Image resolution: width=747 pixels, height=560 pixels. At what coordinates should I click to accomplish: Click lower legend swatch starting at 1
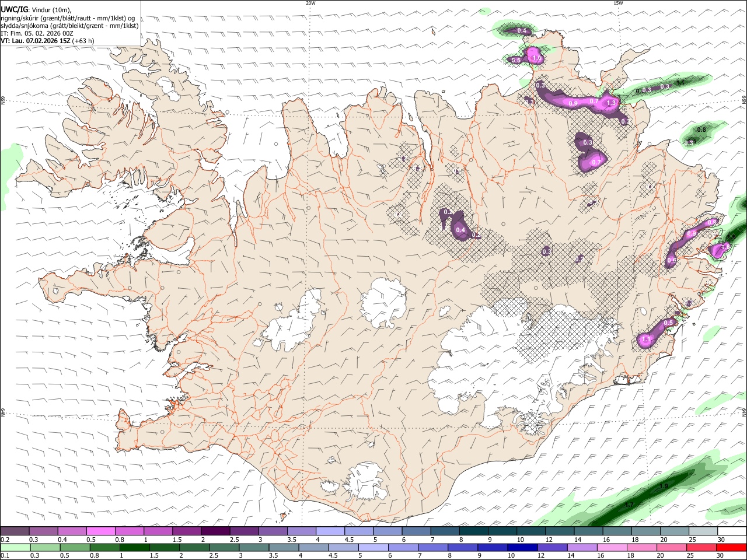[134, 547]
